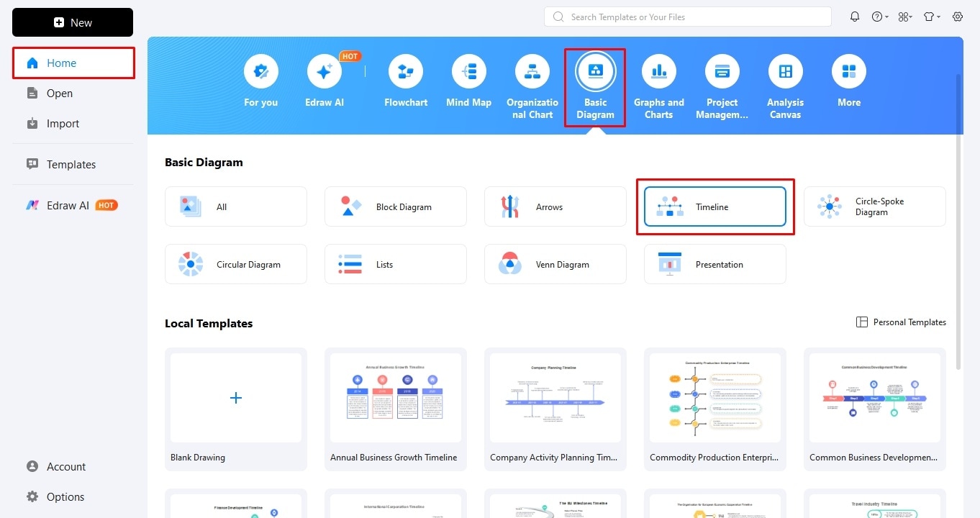Open Company Activity Planning Timeline template

click(x=555, y=409)
